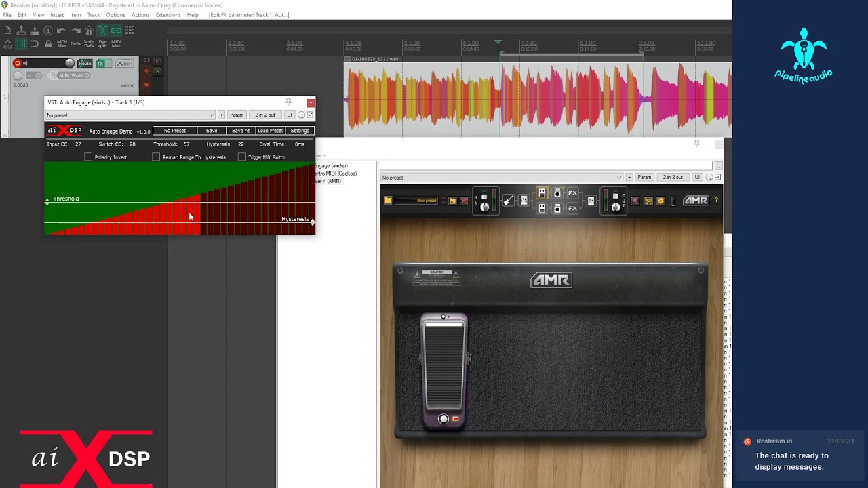Toggle record arm on track 1
868x488 pixels.
pos(18,63)
